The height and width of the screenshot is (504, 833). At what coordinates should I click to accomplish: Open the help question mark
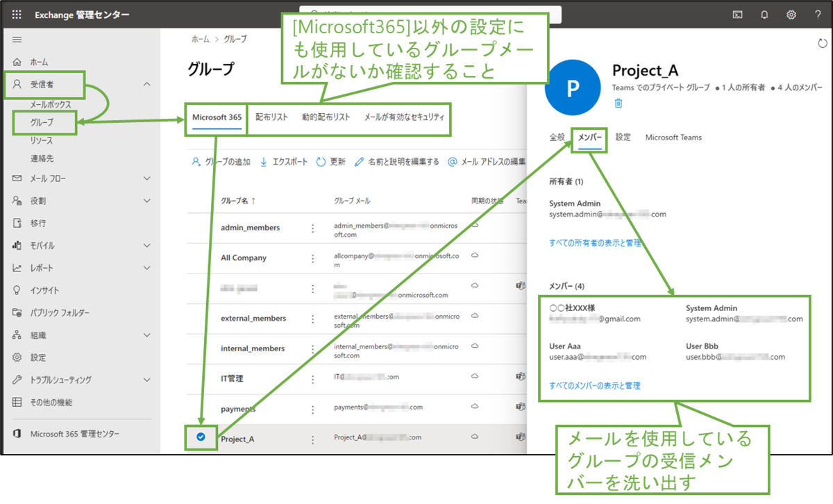click(x=818, y=14)
